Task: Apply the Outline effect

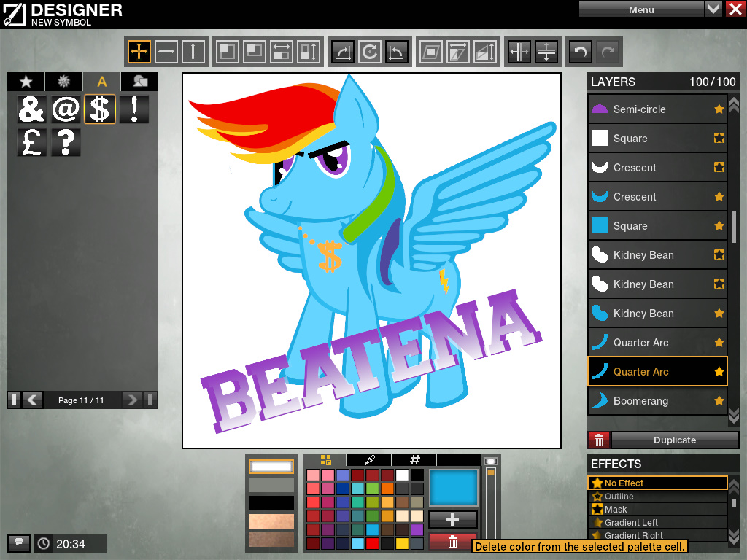Action: pyautogui.click(x=658, y=496)
